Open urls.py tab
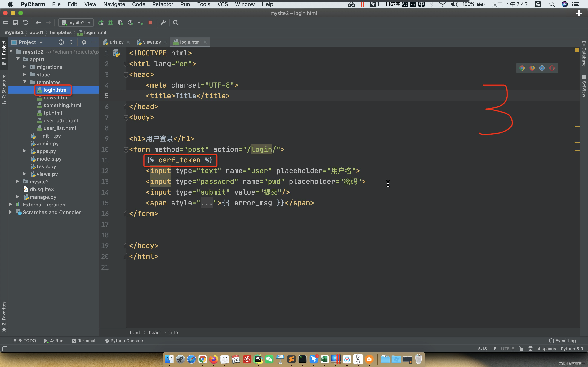Viewport: 588px width, 367px height. [116, 42]
